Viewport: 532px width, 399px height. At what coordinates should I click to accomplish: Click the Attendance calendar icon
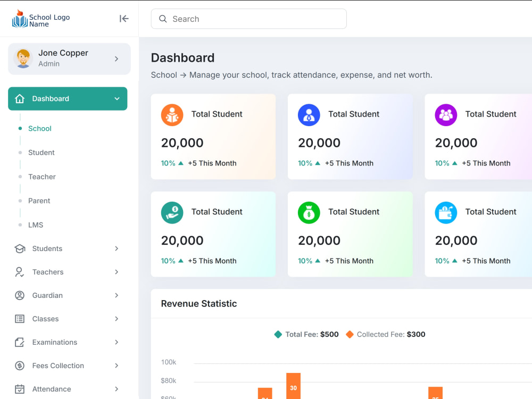coord(20,389)
